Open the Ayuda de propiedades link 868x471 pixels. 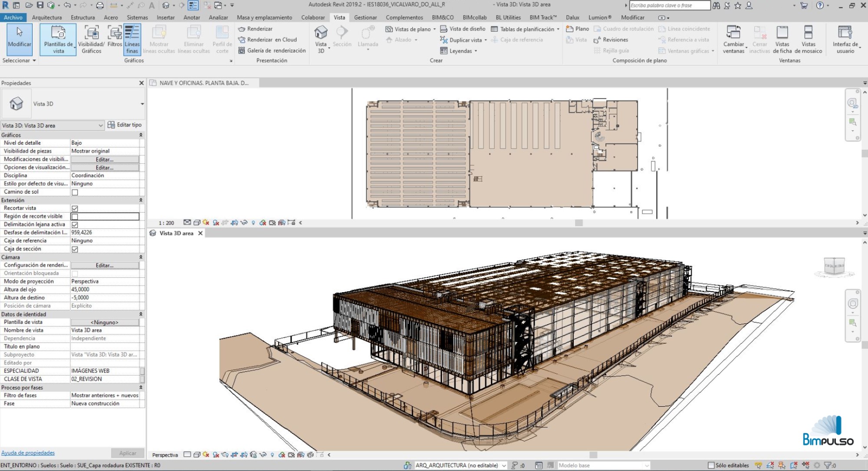point(28,453)
